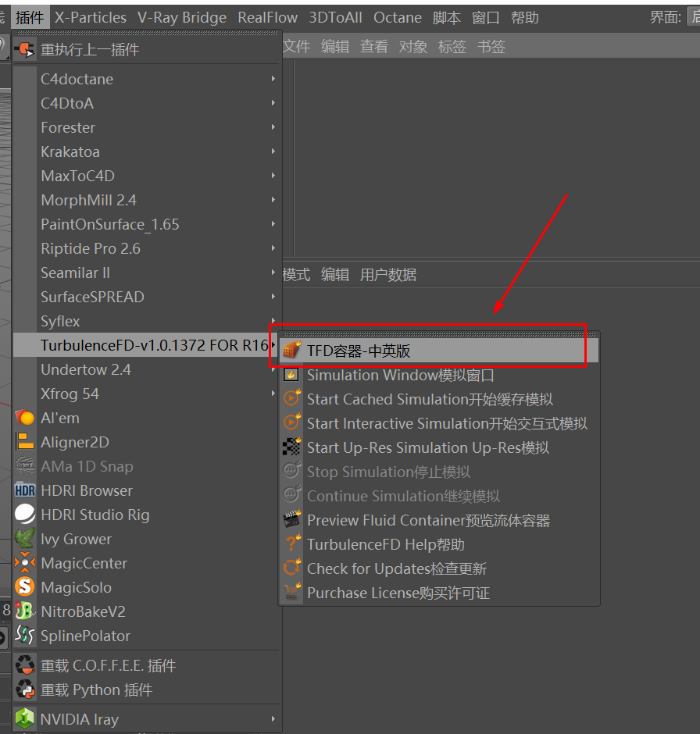Choose Start Cached Simulation开始缓存模拟
This screenshot has width=700, height=734.
point(439,399)
